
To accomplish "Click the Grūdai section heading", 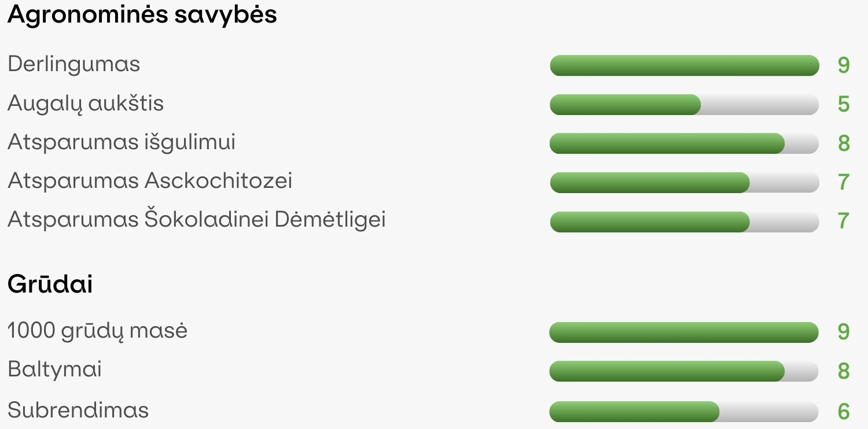I will [50, 284].
